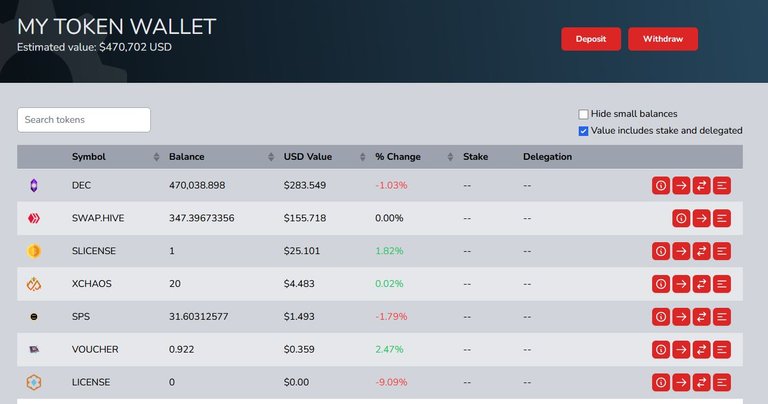Viewport: 768px width, 404px height.
Task: Open info for SLICENSE token
Action: tap(661, 251)
